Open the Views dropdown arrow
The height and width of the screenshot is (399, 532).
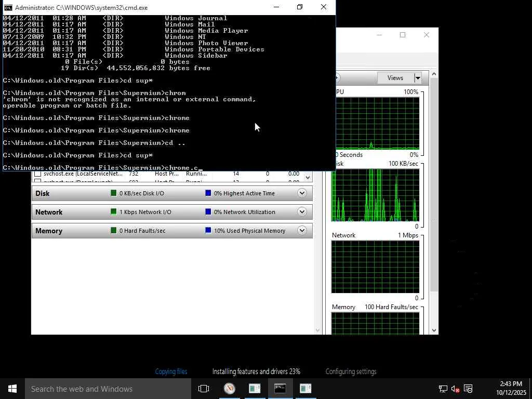418,78
